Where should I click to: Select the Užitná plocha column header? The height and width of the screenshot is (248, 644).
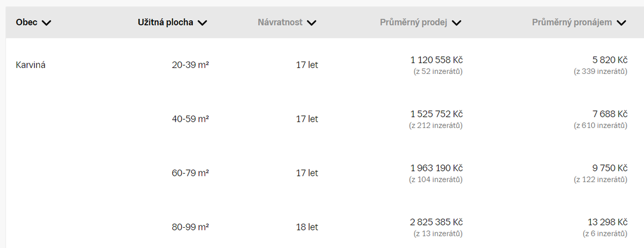click(165, 22)
